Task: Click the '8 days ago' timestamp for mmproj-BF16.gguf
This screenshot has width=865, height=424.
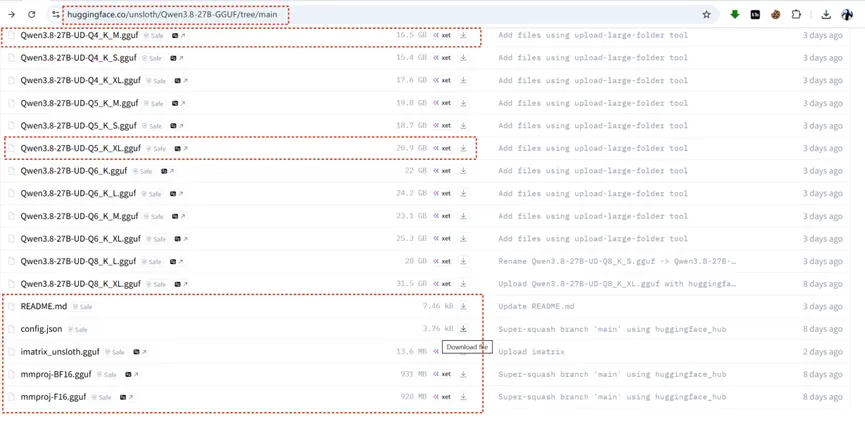Action: [823, 374]
